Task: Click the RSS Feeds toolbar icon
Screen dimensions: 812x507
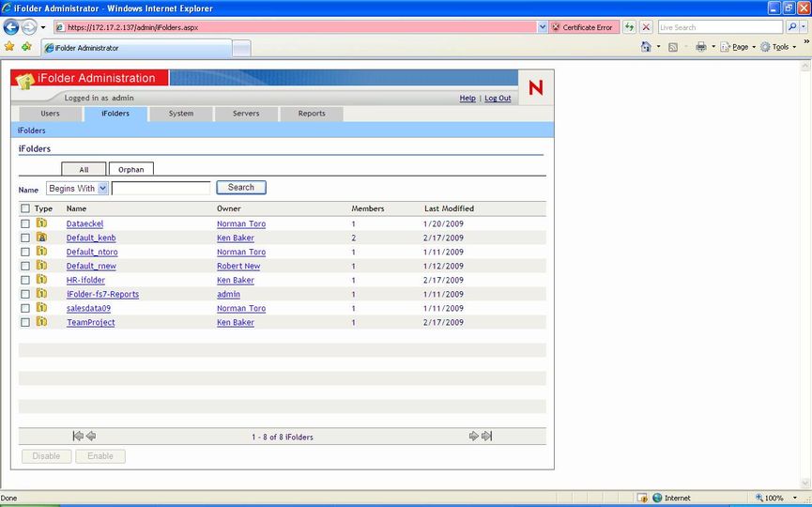Action: pos(673,47)
